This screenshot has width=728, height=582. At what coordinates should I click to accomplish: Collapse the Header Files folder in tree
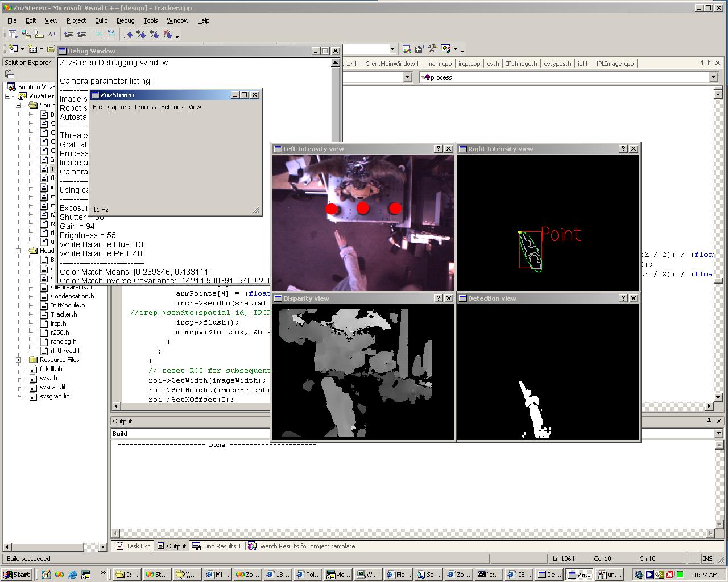click(19, 251)
